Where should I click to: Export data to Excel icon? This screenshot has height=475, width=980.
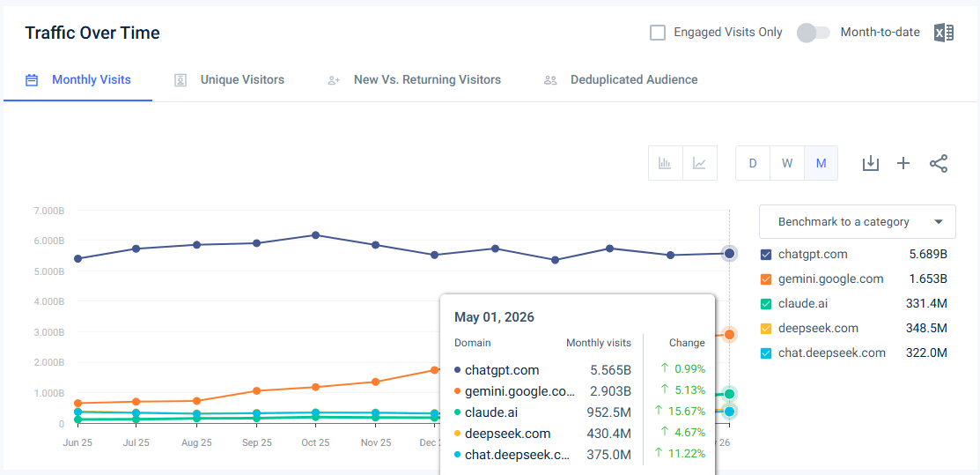(944, 33)
